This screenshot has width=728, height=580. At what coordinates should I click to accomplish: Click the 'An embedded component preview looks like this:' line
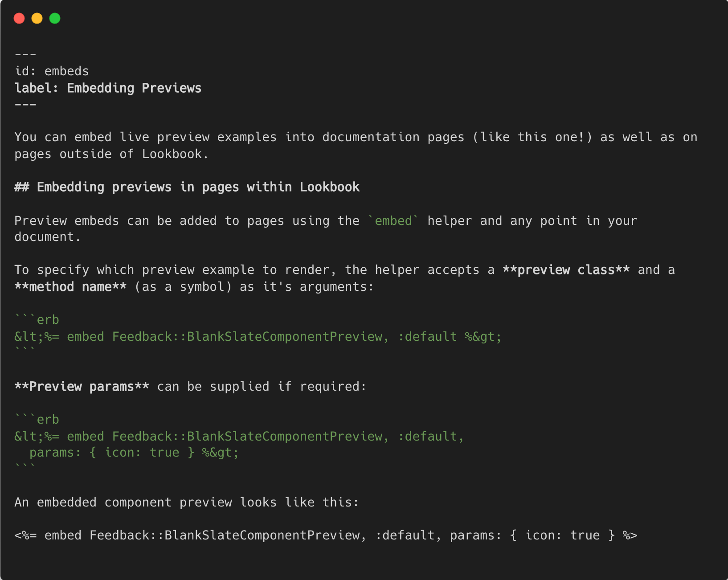tap(187, 502)
